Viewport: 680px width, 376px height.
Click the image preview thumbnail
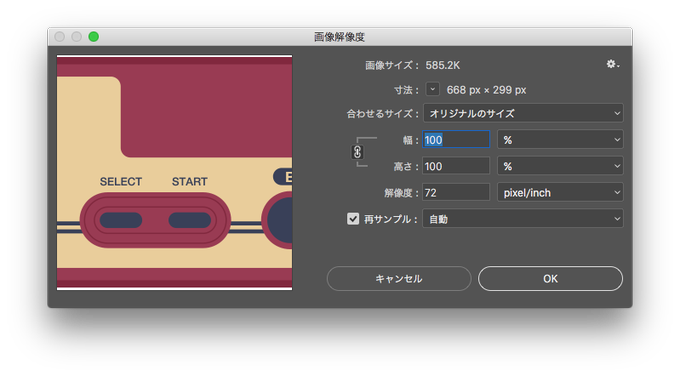click(x=174, y=172)
